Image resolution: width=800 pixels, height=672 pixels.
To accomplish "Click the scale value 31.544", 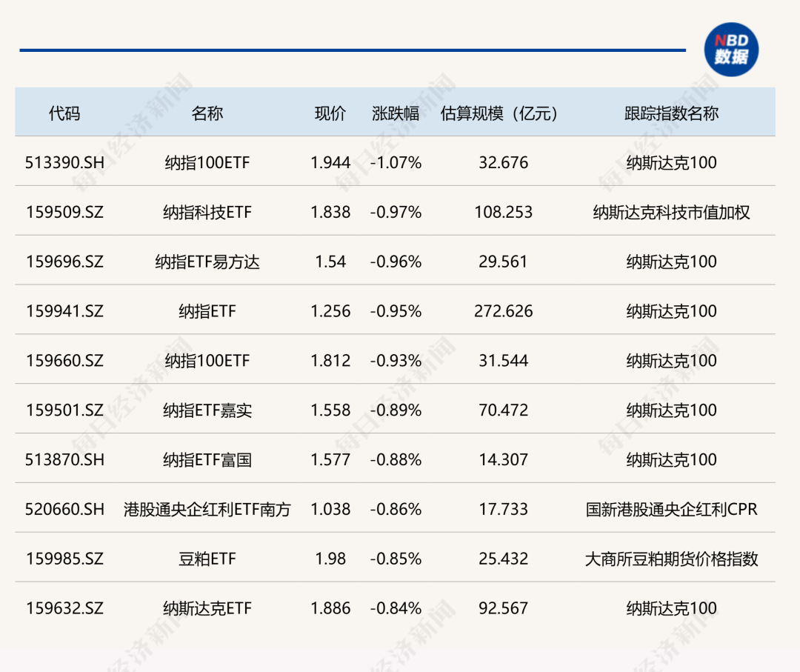I will [503, 361].
